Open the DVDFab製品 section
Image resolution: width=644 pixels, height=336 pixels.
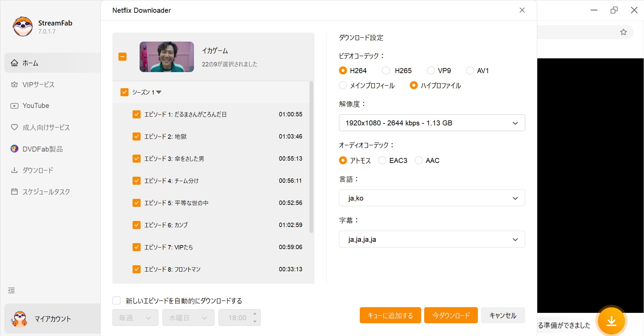point(42,149)
